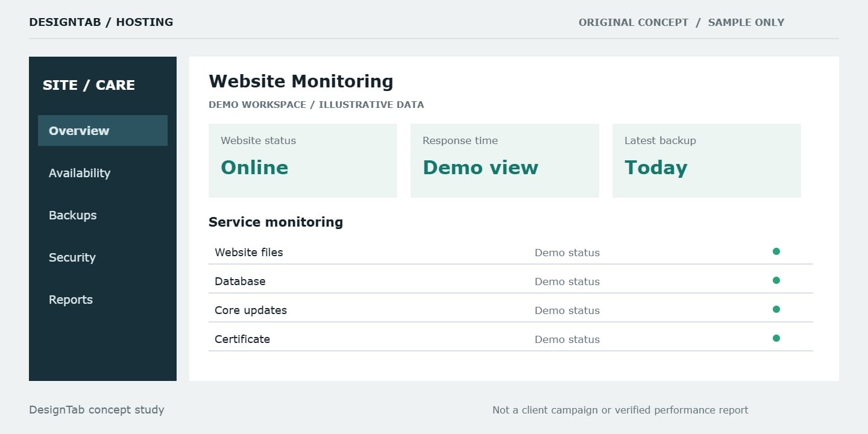This screenshot has height=434, width=868.
Task: Click the DEMO WORKSPACE / ILLUSTRATIVE DATA subtitle
Action: pos(316,105)
